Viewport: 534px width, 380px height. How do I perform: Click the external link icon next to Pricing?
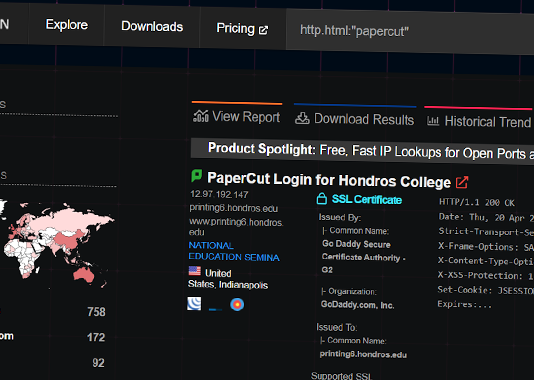[263, 30]
